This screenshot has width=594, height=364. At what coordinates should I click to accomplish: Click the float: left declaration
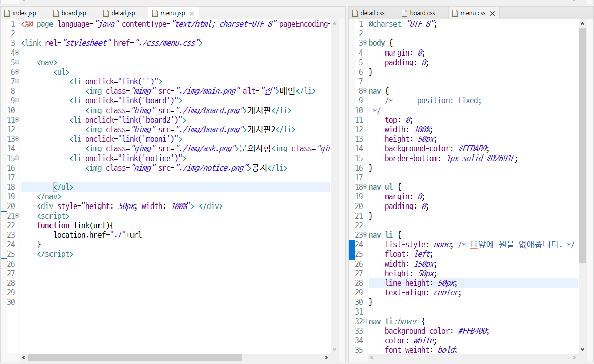tap(409, 254)
